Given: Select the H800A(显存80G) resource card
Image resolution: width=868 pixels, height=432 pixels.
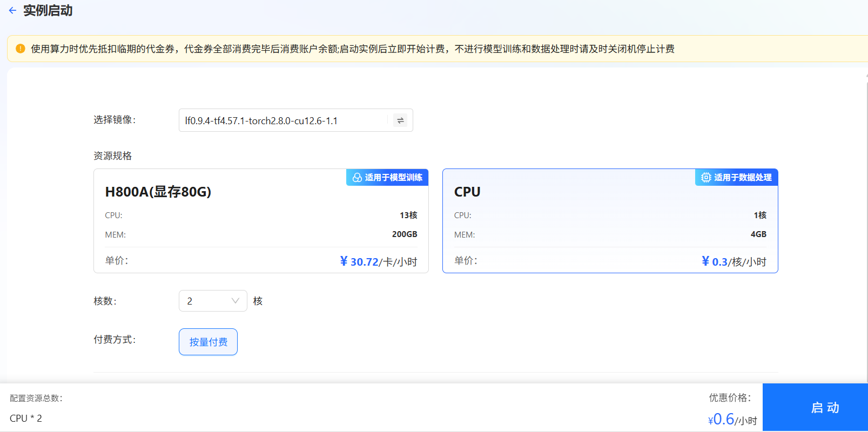Looking at the screenshot, I should [x=261, y=221].
